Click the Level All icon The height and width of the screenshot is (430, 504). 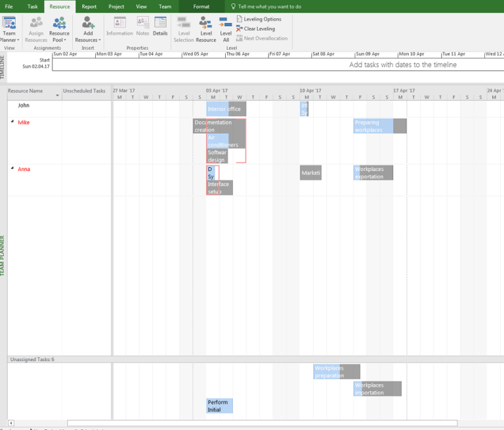226,28
